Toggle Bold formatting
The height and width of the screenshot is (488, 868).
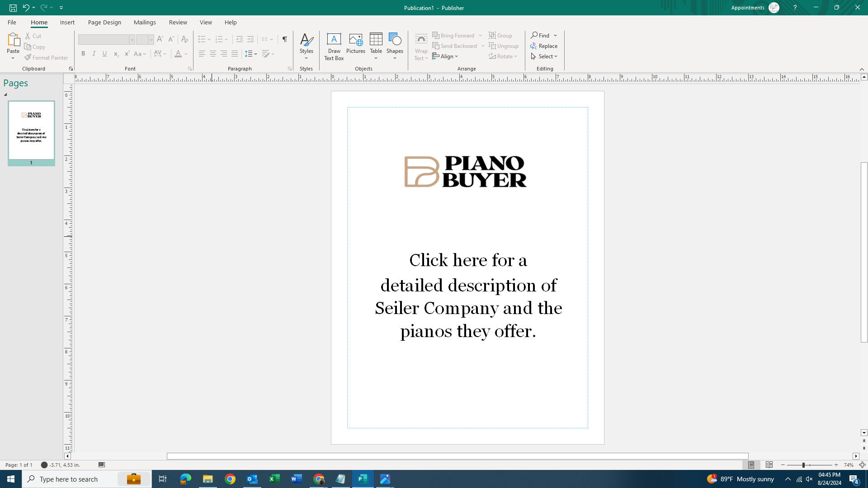pos(83,54)
